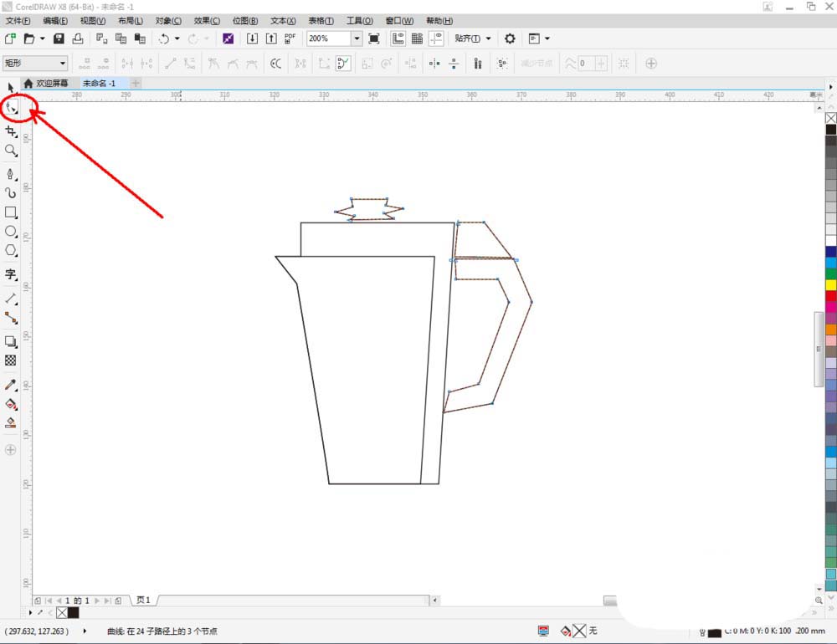
Task: Open the 效果(C) menu
Action: pos(207,21)
